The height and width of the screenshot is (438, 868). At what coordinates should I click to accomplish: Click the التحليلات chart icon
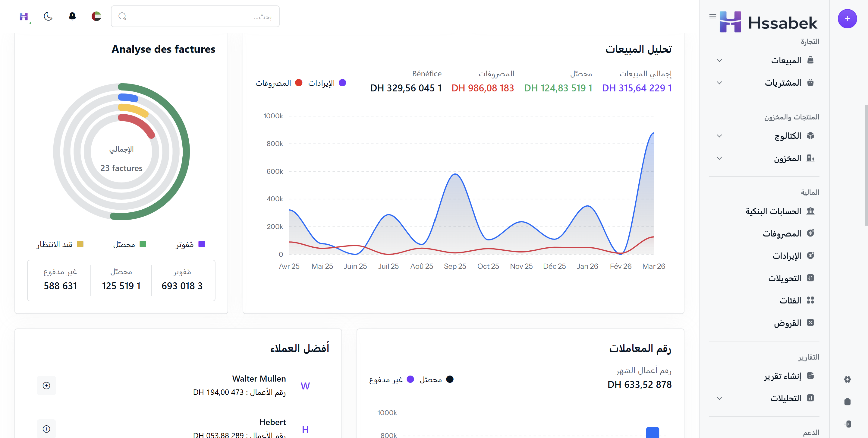click(810, 398)
